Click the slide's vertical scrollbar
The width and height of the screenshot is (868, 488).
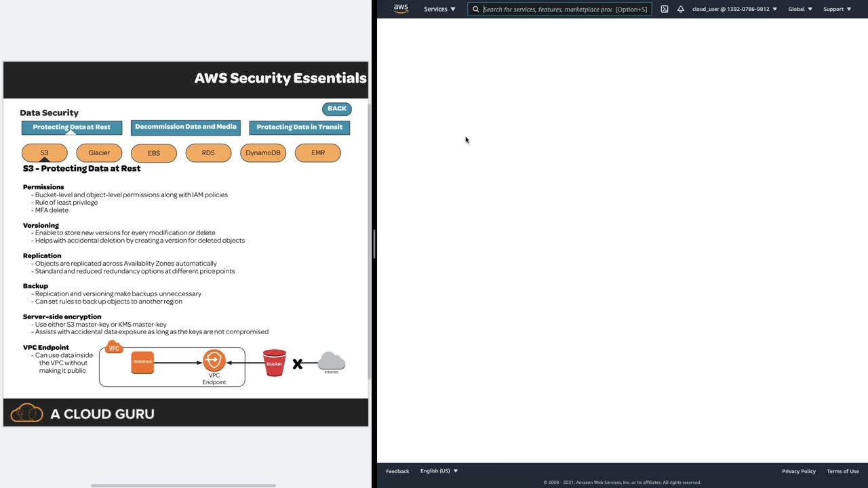click(x=369, y=241)
